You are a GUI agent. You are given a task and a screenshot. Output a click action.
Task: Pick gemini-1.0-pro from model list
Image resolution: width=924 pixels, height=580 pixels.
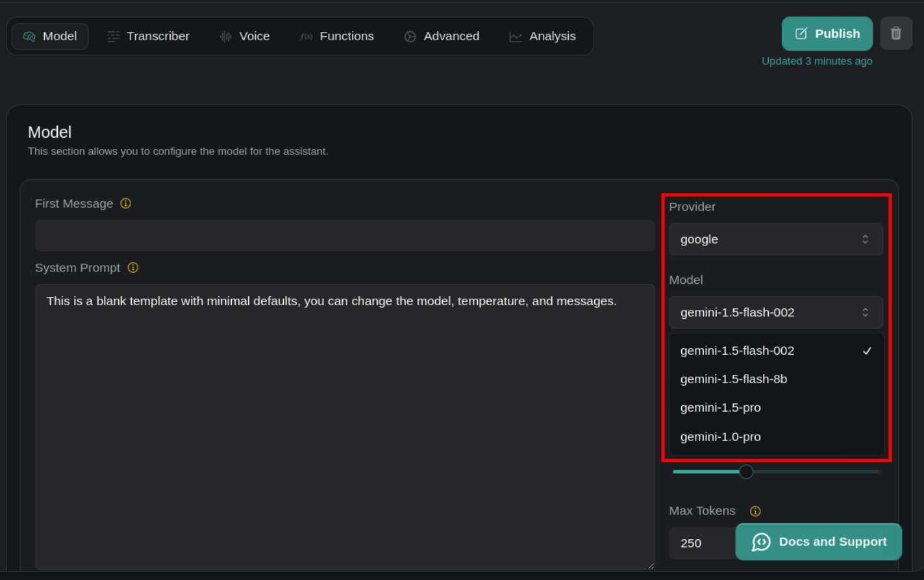(721, 437)
